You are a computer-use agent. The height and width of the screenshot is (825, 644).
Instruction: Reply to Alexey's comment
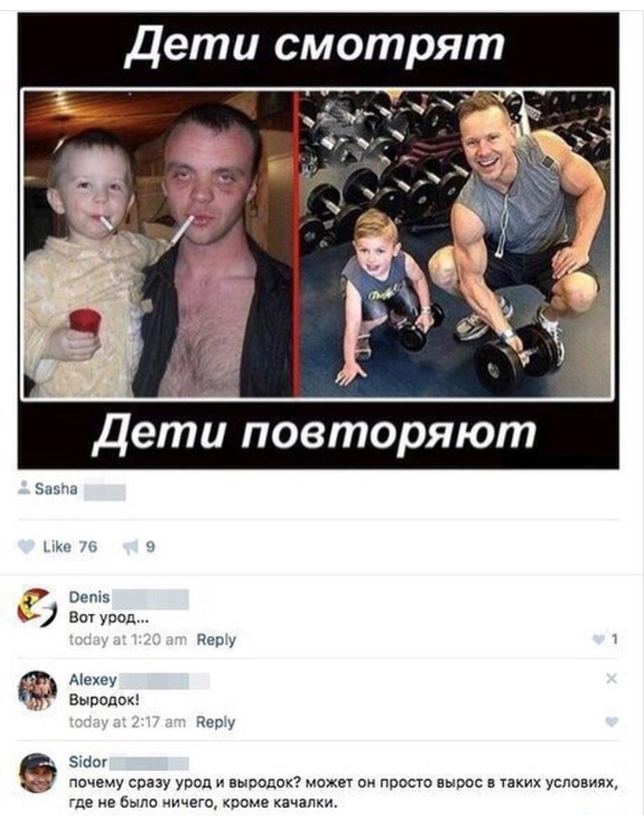click(x=216, y=722)
